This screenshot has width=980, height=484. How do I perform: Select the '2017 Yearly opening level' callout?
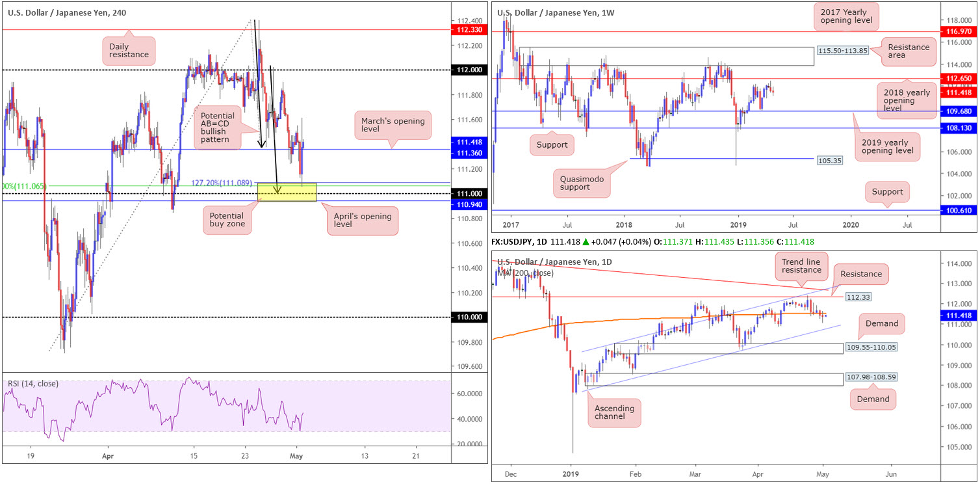(x=846, y=16)
